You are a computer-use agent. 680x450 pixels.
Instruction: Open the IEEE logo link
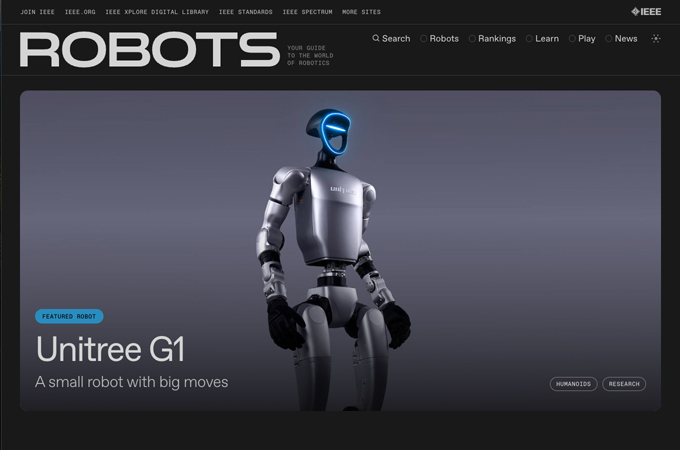tap(646, 12)
